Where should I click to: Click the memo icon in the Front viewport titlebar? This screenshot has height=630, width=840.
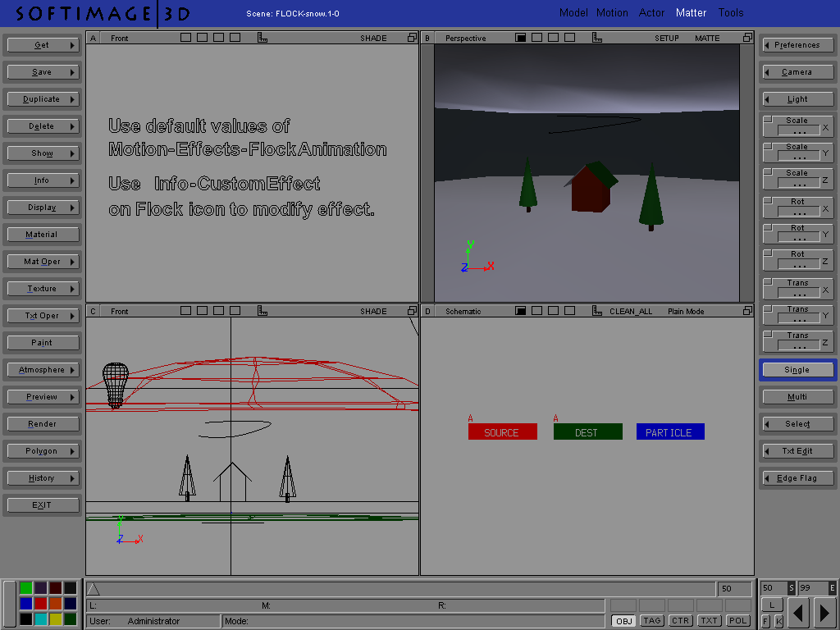tap(262, 37)
